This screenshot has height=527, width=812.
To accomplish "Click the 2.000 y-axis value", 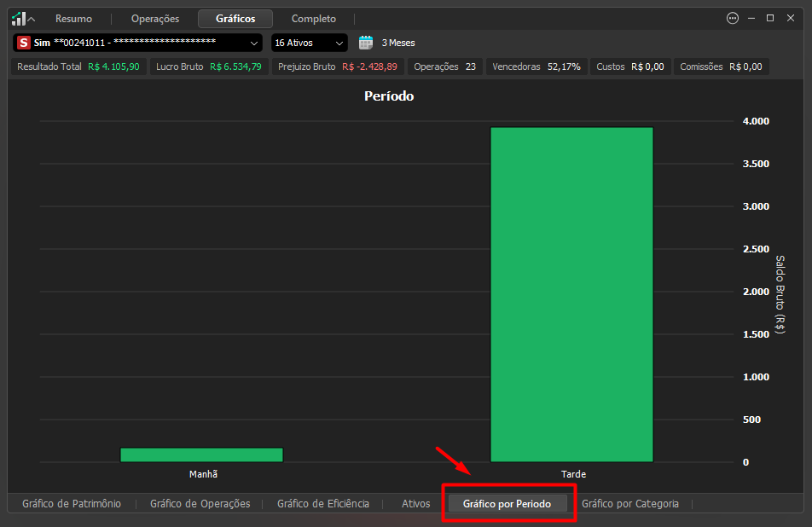I will tap(756, 292).
